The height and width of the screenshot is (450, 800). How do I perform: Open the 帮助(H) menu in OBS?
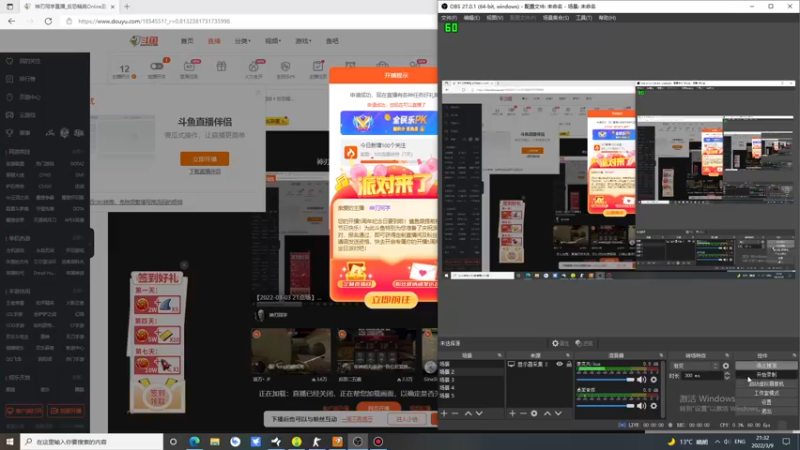pos(607,18)
